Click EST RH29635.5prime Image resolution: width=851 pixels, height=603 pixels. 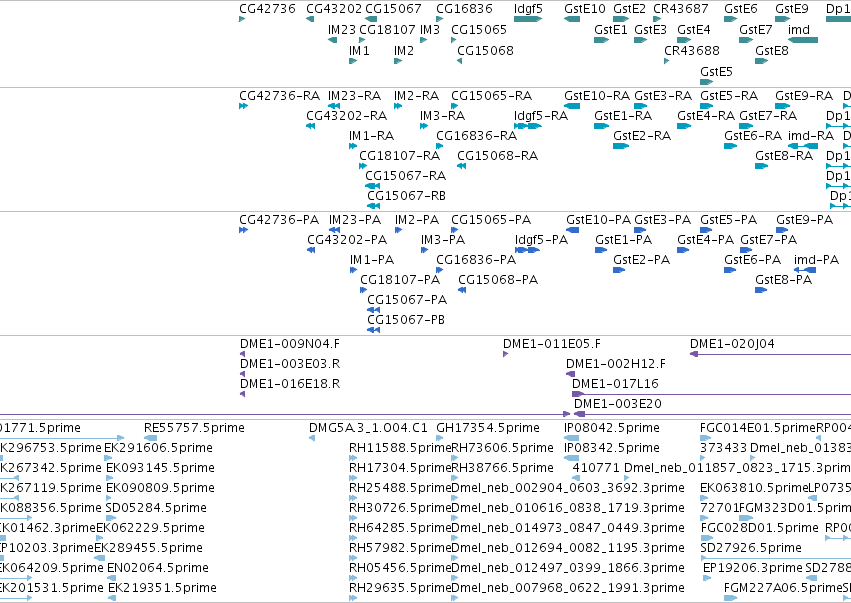click(400, 588)
